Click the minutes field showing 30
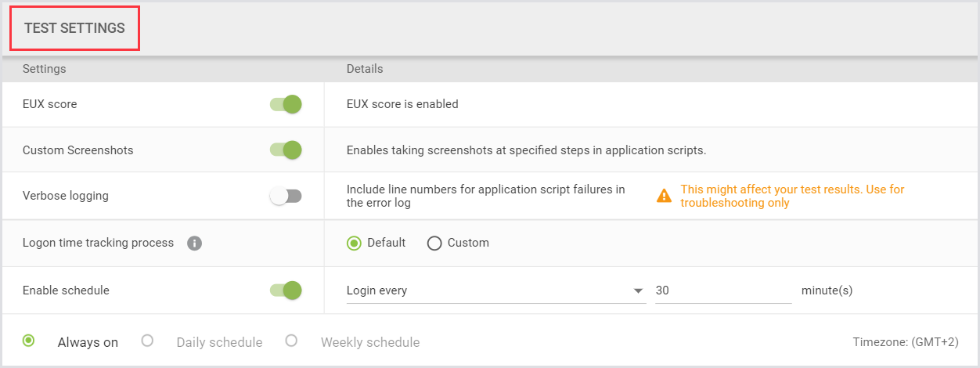Screen dimensions: 980x368 (x=722, y=290)
